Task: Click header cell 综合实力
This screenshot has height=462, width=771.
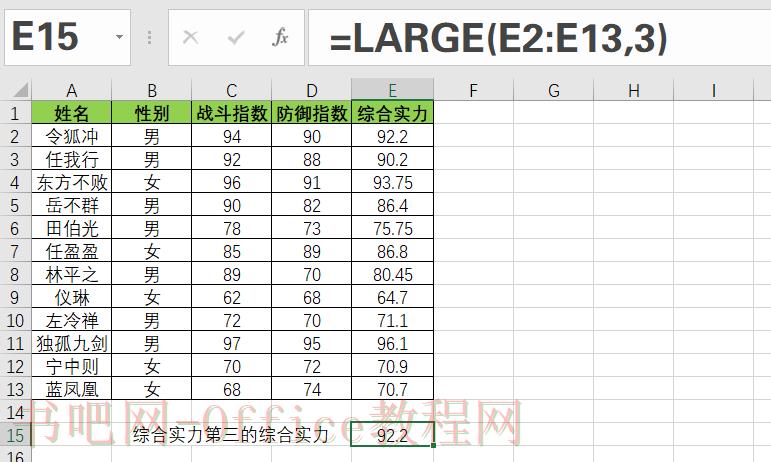Action: [x=392, y=113]
